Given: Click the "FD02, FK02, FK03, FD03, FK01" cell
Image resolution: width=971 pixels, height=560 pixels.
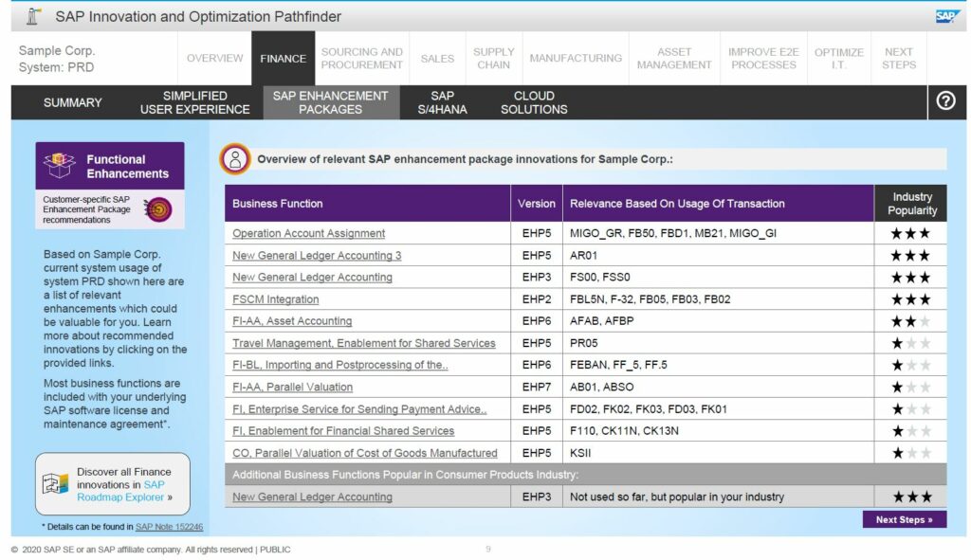Looking at the screenshot, I should [x=719, y=409].
